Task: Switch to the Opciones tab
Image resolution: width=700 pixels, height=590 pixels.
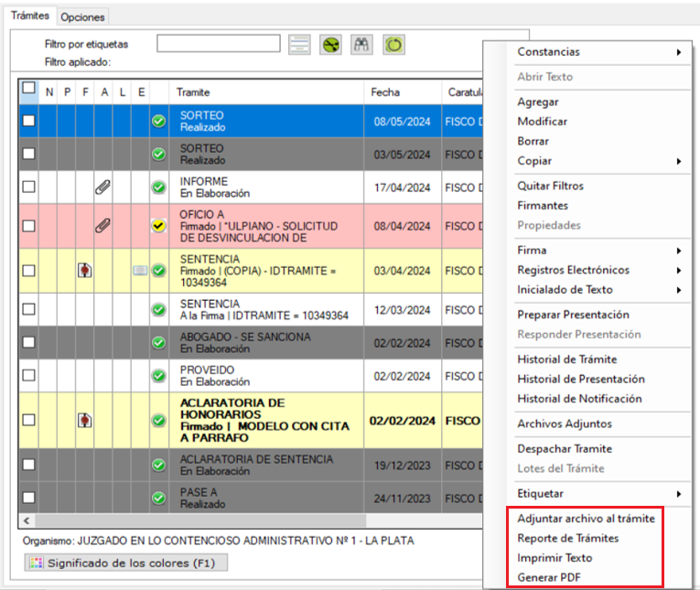Action: (x=83, y=16)
